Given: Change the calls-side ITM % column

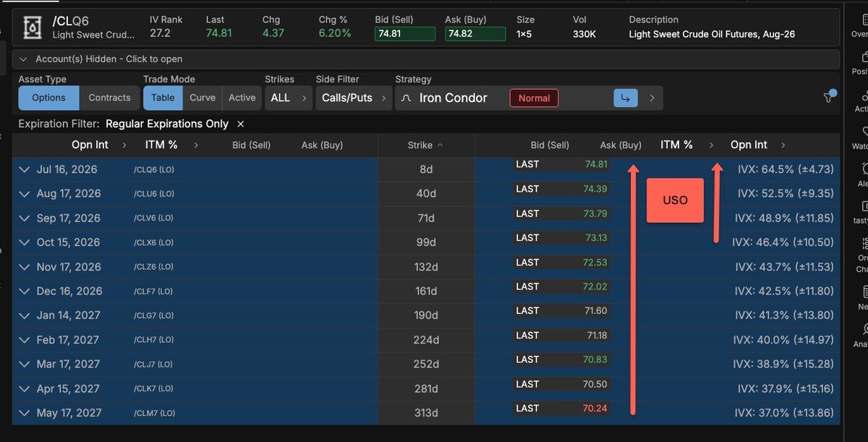Looking at the screenshot, I should 171,145.
